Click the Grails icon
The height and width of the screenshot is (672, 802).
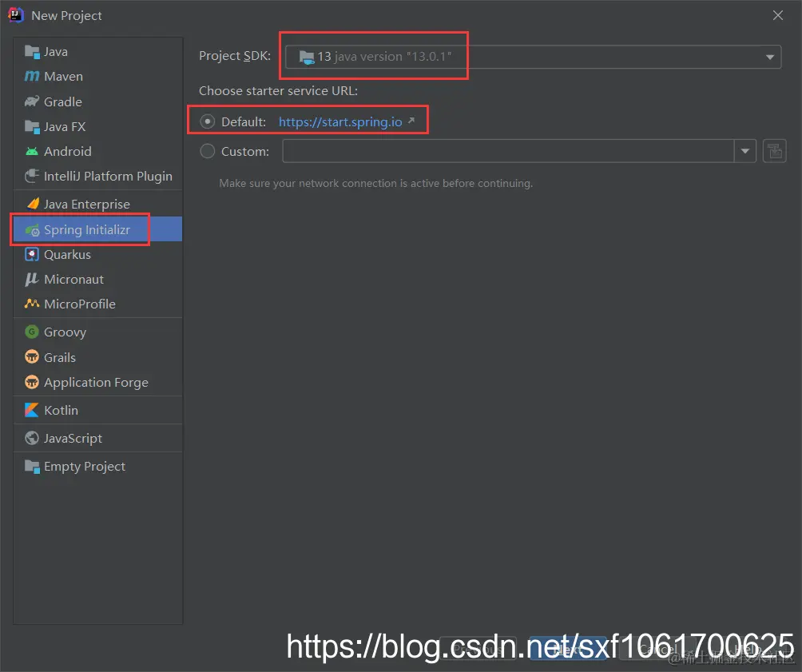[32, 356]
